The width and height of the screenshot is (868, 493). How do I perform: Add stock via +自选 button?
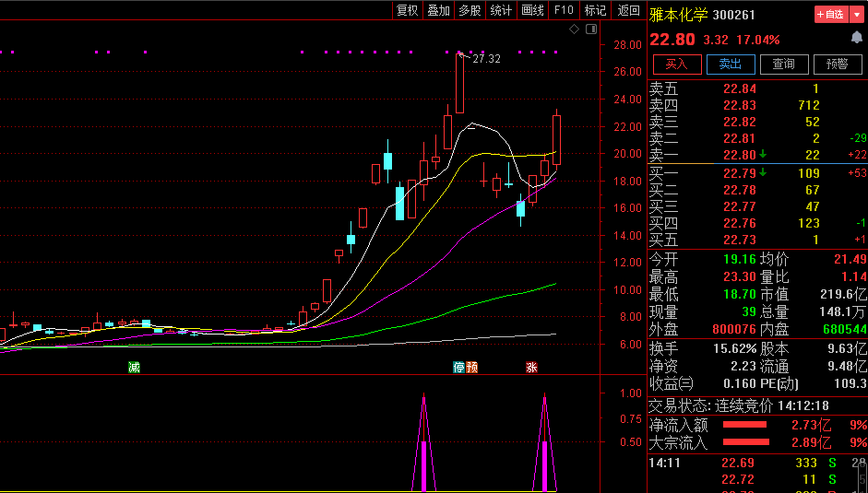(831, 15)
